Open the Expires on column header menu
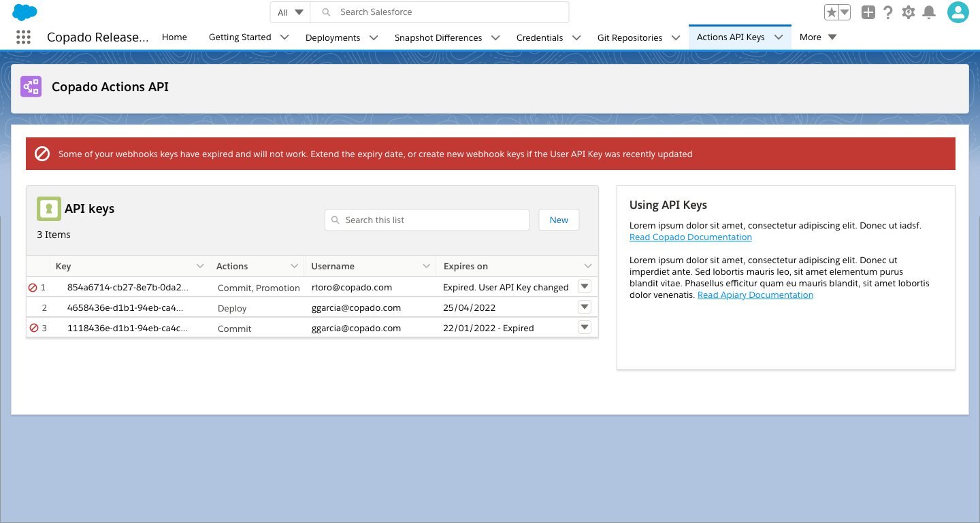This screenshot has width=980, height=523. (x=588, y=266)
